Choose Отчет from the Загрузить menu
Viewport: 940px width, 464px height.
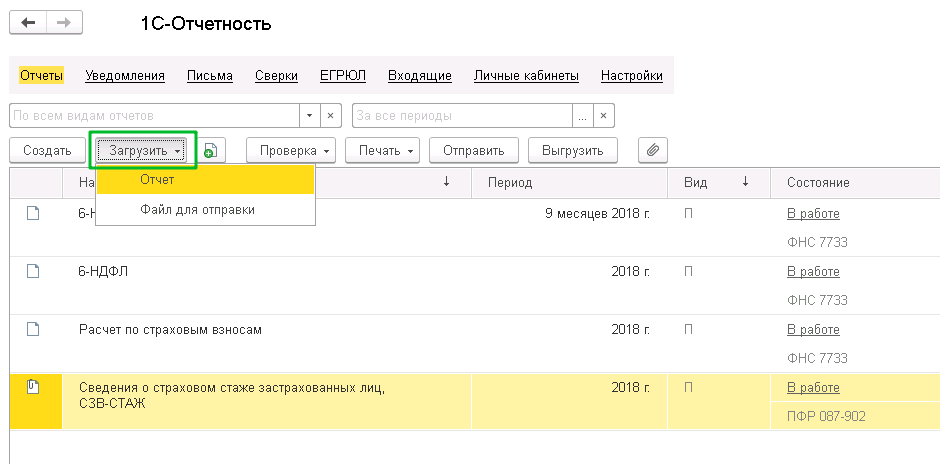click(205, 180)
